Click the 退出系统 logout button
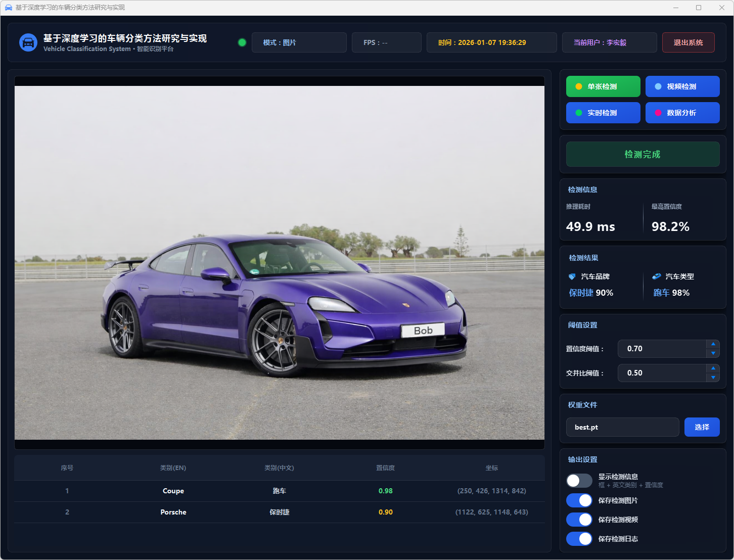Screen dimensions: 734x560 (x=689, y=42)
